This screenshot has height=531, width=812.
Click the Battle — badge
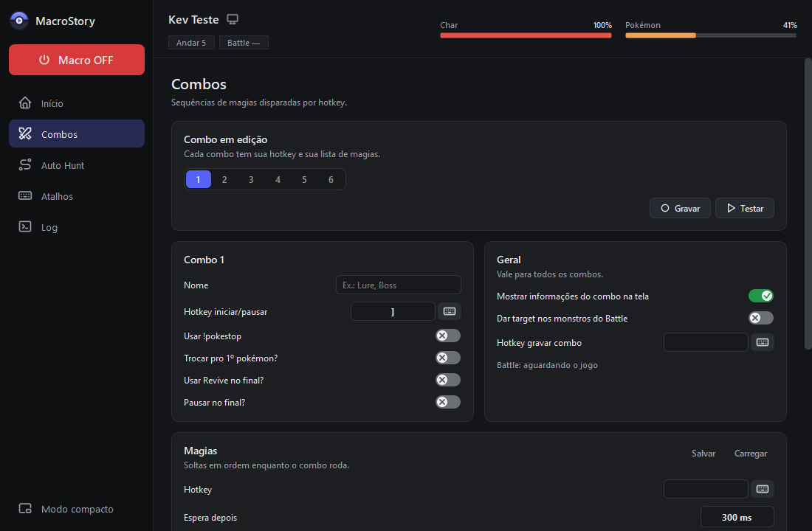(x=244, y=43)
